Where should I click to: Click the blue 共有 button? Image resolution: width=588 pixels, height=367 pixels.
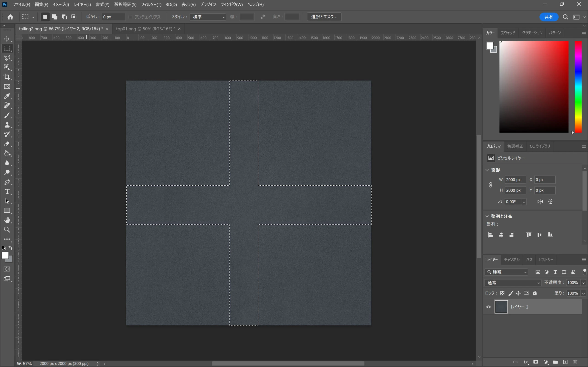(x=549, y=17)
